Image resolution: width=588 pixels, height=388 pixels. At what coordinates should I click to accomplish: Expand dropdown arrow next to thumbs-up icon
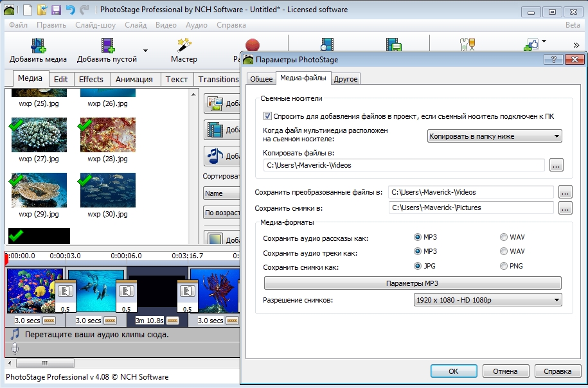544,41
